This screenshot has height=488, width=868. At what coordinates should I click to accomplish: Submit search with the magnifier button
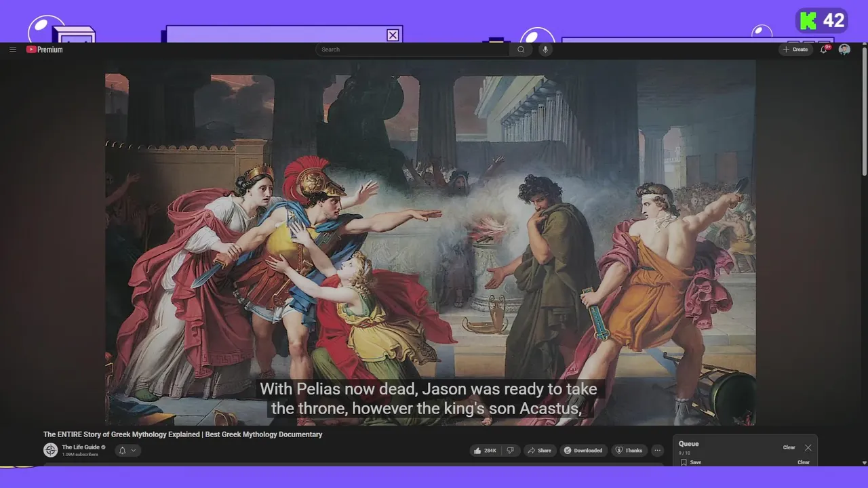(x=521, y=49)
